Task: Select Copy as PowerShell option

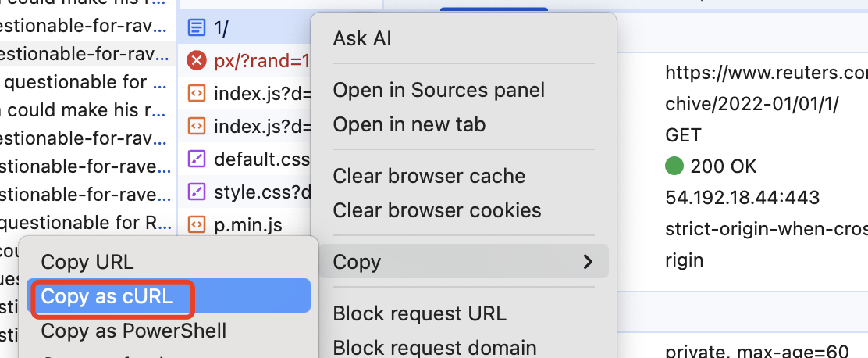Action: [x=133, y=331]
